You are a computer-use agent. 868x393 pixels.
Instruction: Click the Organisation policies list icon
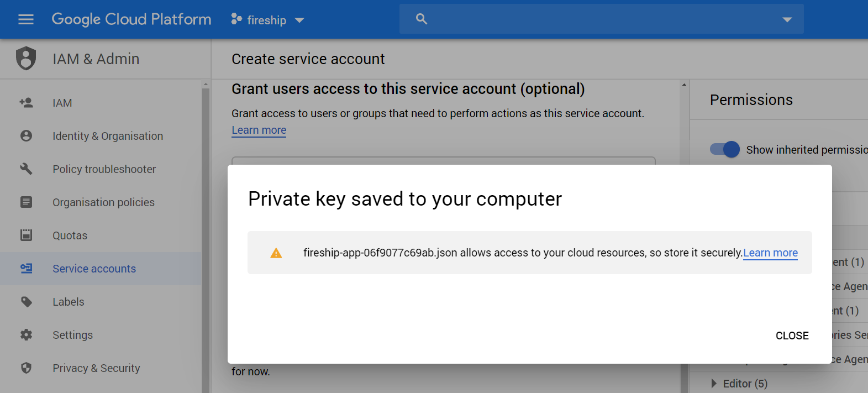[x=26, y=202]
